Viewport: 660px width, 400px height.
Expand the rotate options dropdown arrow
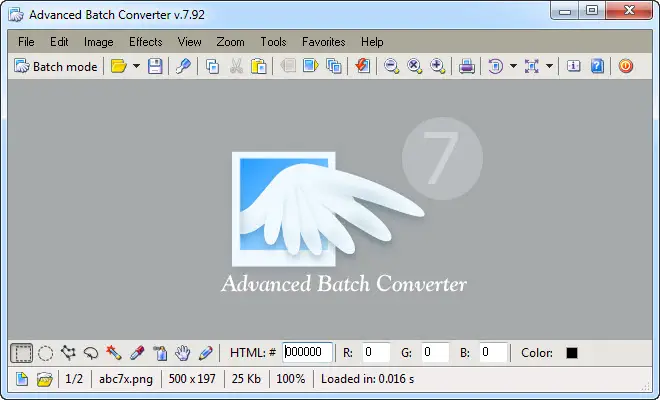(513, 66)
